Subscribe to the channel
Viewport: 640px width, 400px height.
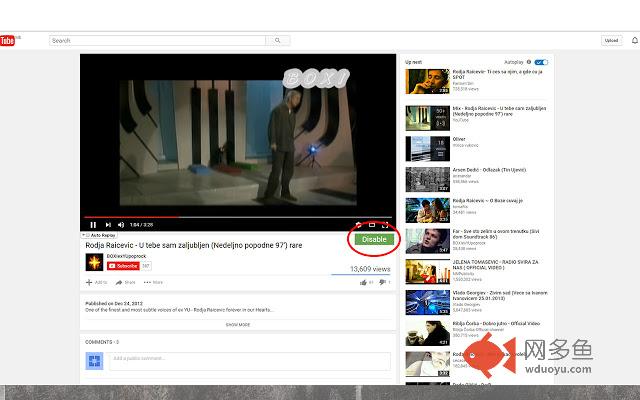coord(123,266)
